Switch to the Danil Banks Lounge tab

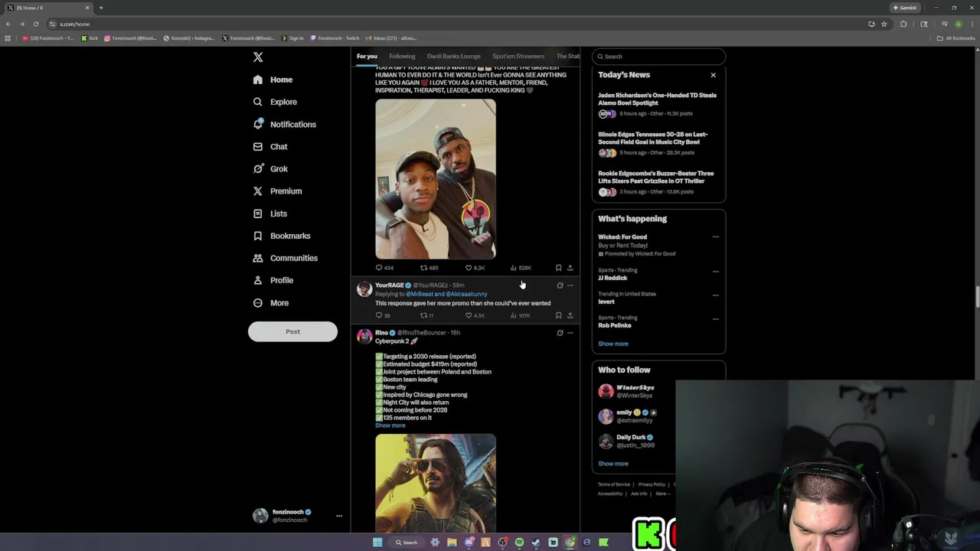(x=454, y=56)
